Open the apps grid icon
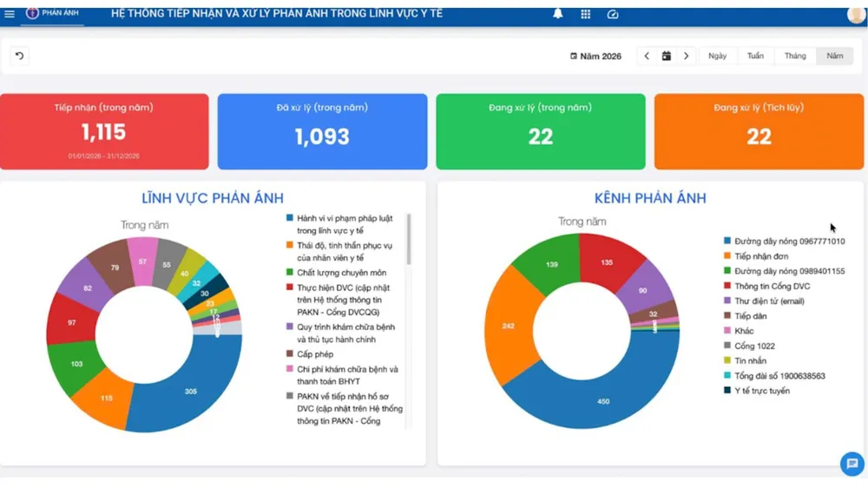Viewport: 868px width, 488px height. coord(585,15)
